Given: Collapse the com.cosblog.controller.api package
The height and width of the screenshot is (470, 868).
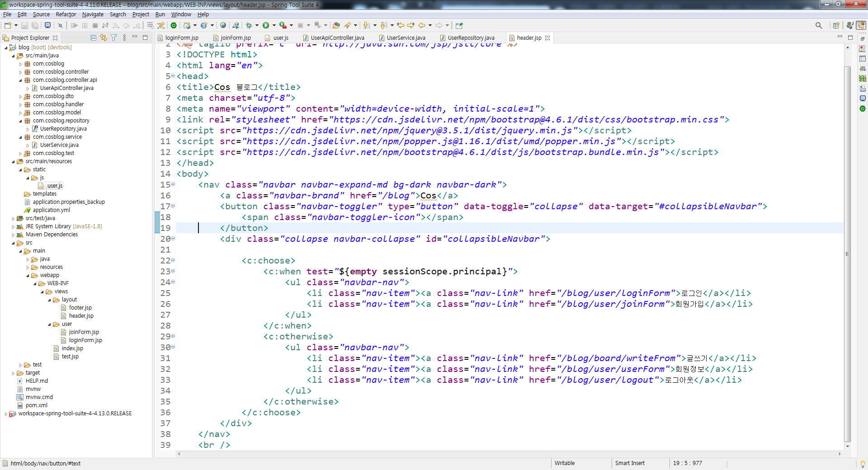Looking at the screenshot, I should click(20, 80).
